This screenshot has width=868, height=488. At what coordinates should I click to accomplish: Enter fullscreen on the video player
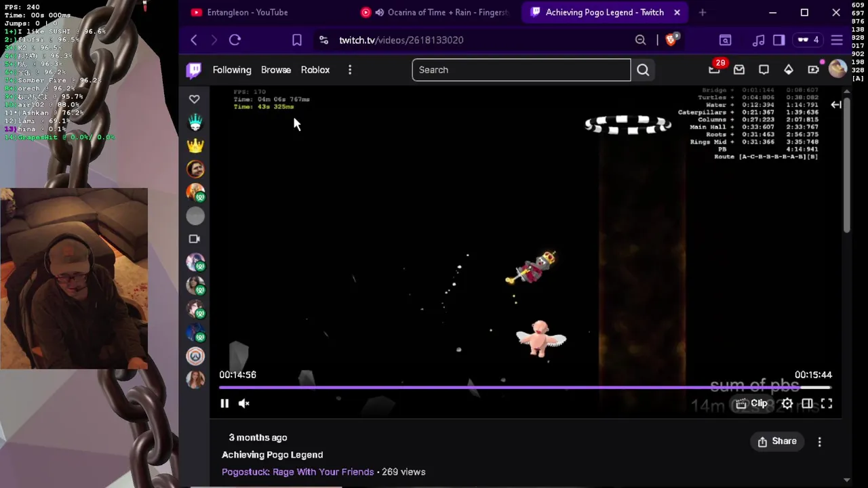coord(827,403)
